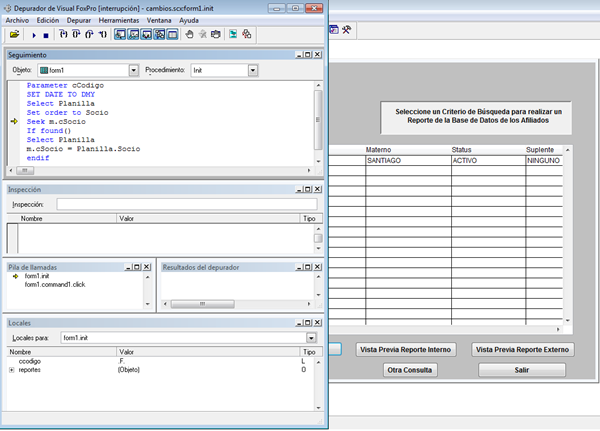
Task: Click the Salir button
Action: pyautogui.click(x=521, y=370)
